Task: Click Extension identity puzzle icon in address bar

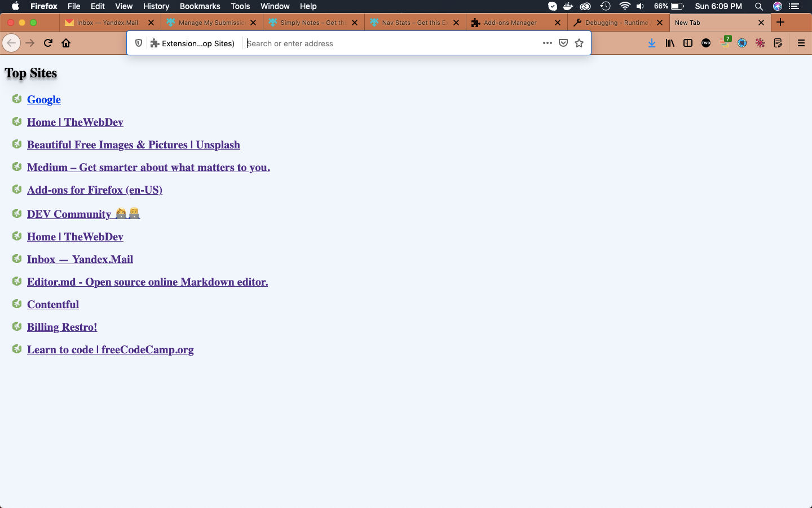Action: tap(155, 43)
